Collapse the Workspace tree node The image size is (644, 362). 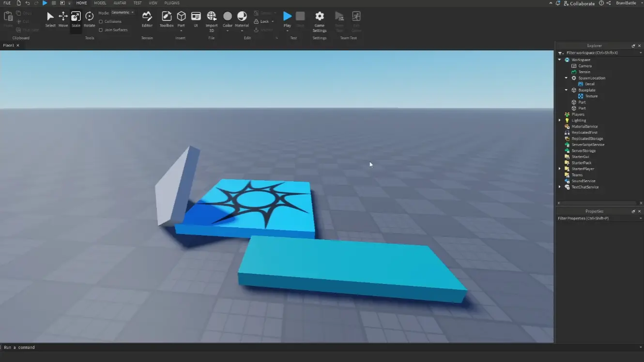pyautogui.click(x=560, y=60)
